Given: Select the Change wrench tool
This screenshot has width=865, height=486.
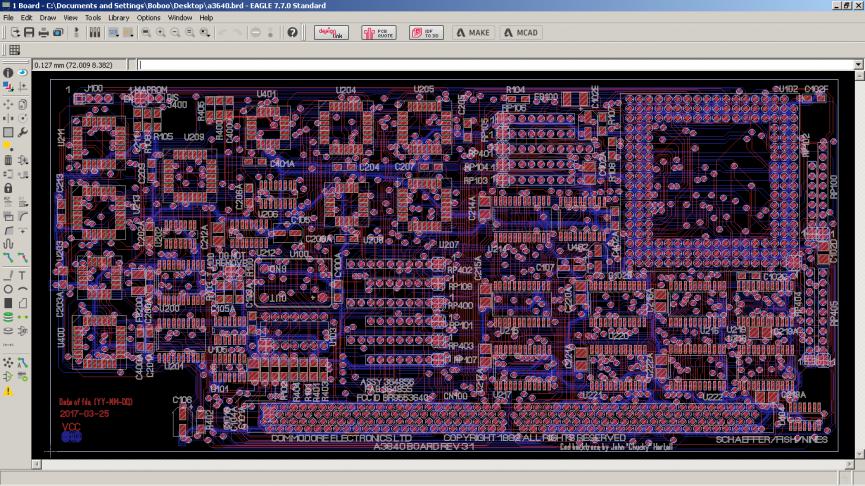Looking at the screenshot, I should pyautogui.click(x=22, y=132).
